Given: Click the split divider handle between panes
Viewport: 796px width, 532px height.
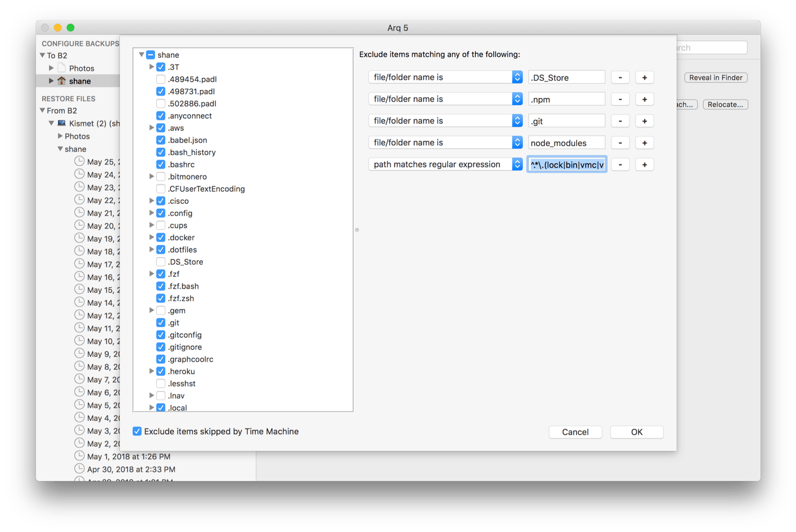Looking at the screenshot, I should [357, 230].
